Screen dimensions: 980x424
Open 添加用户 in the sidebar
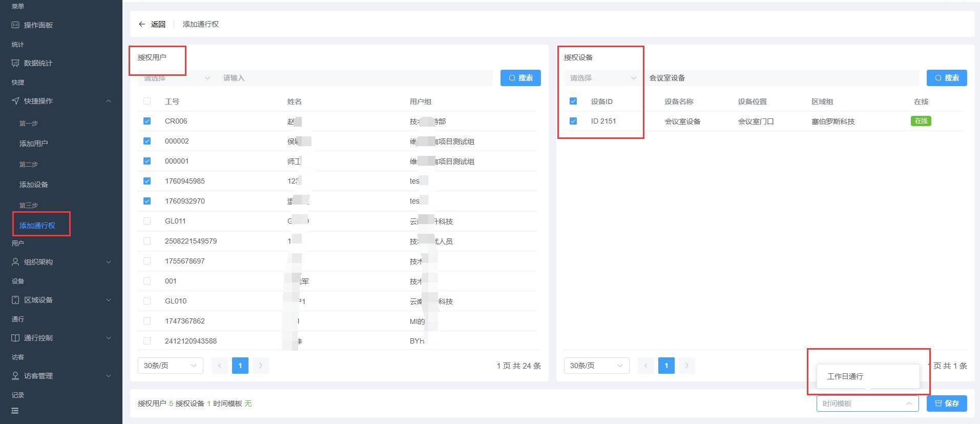click(x=34, y=144)
